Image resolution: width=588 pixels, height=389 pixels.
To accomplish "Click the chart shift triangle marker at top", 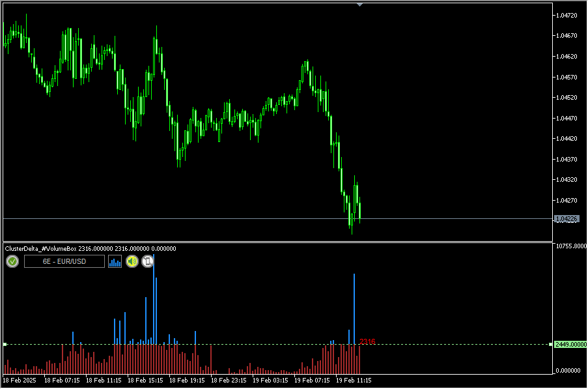I will (x=359, y=5).
